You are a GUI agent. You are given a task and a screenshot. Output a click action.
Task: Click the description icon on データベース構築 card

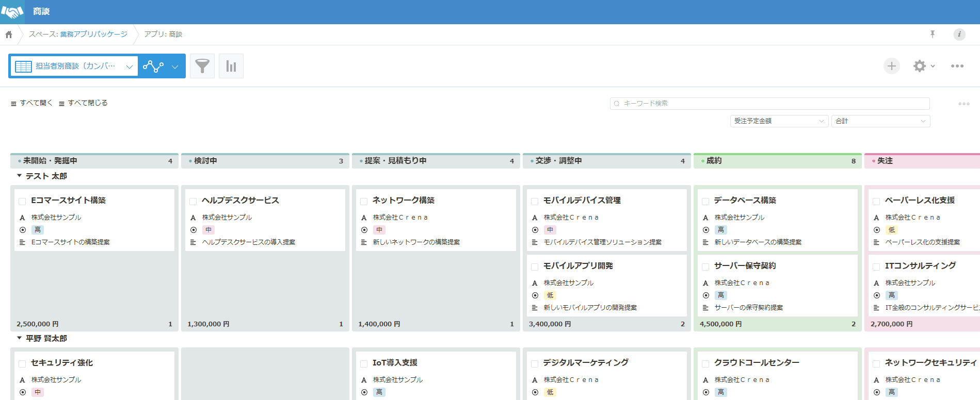[x=705, y=242]
